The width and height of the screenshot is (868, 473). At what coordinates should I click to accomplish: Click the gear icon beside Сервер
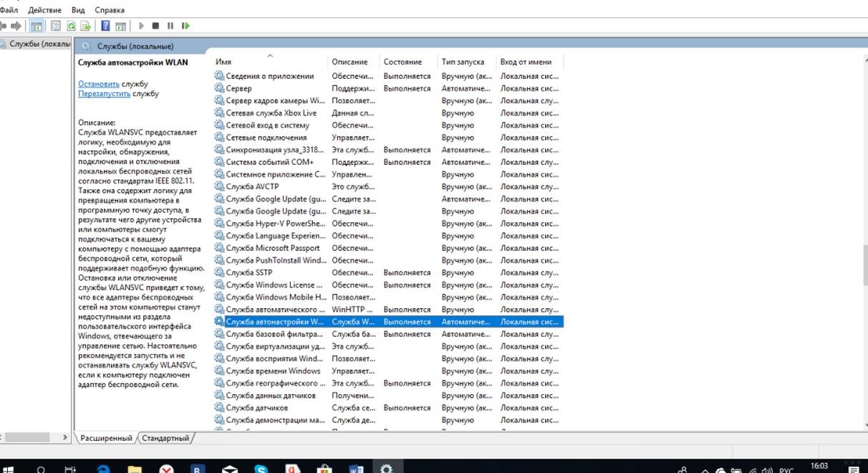[219, 88]
